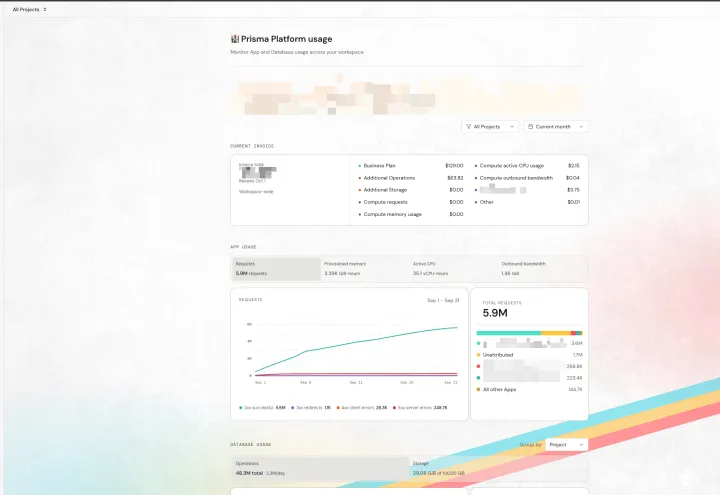Click the yellow Unattributed color dot
The height and width of the screenshot is (495, 720).
pos(478,355)
